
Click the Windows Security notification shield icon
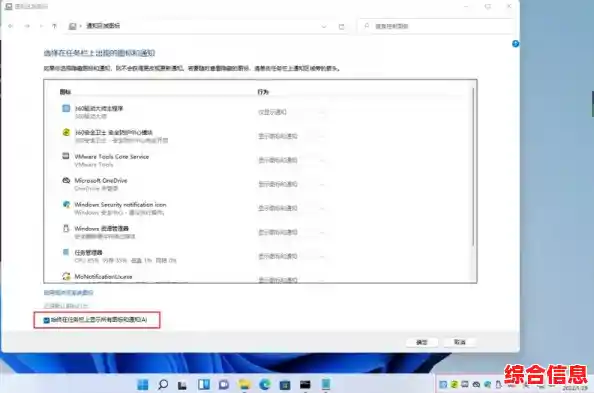tap(66, 205)
